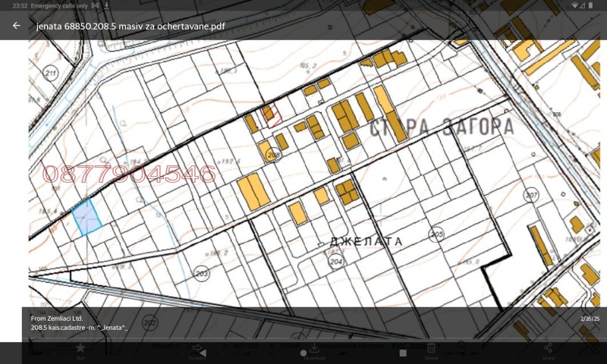Viewport: 607px width, 364px height.
Task: Tap the 'From Zemliaci Ltd.' sender text
Action: click(56, 318)
